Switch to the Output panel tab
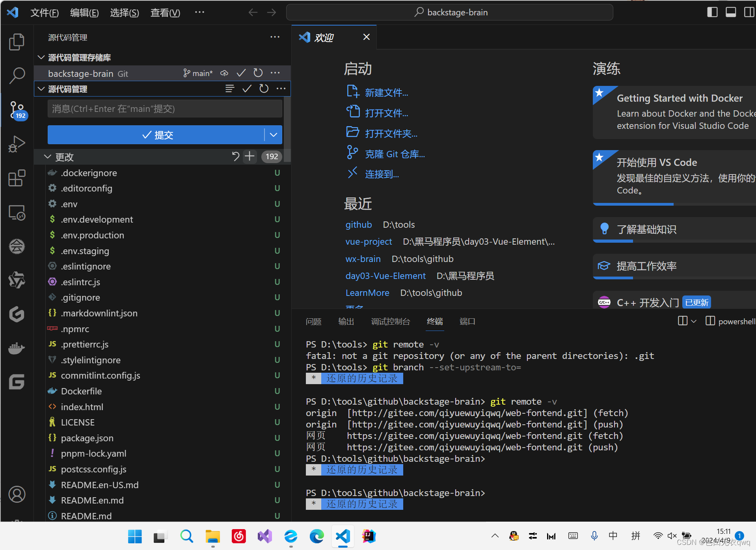 [346, 321]
